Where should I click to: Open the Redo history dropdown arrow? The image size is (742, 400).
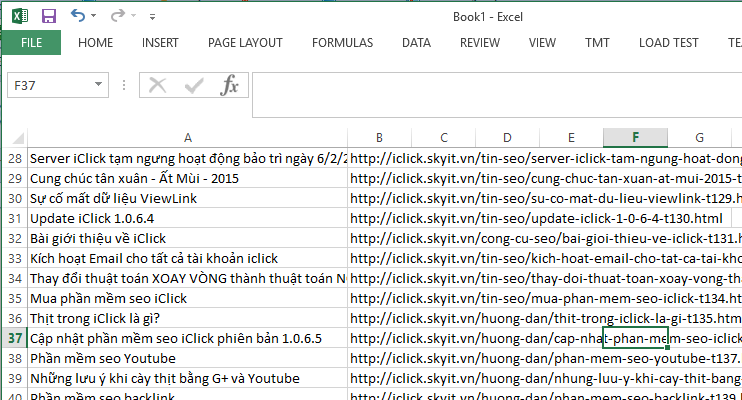133,16
